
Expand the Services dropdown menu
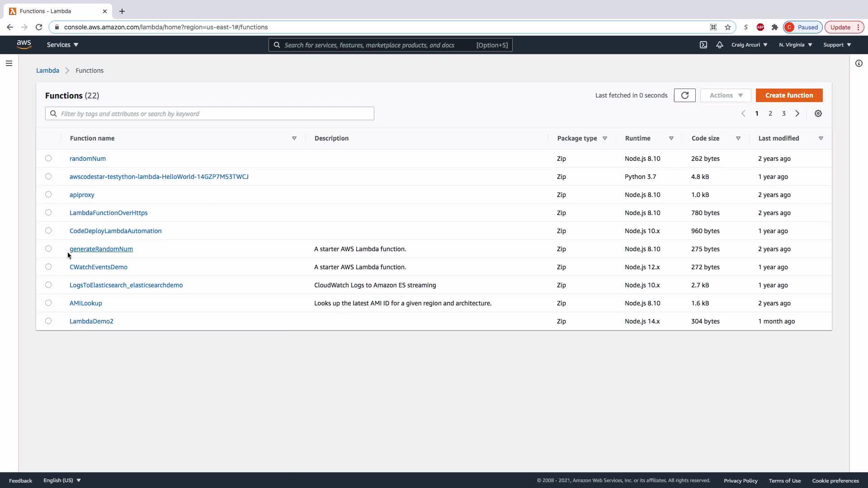tap(62, 45)
